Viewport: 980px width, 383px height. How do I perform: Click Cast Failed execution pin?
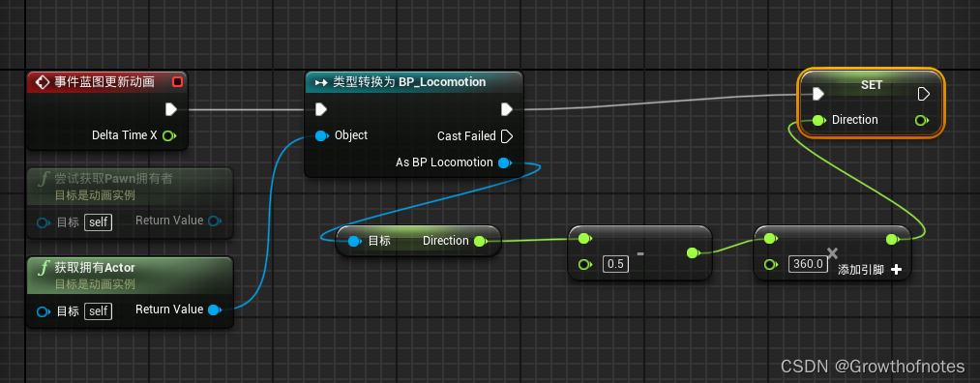coord(507,135)
